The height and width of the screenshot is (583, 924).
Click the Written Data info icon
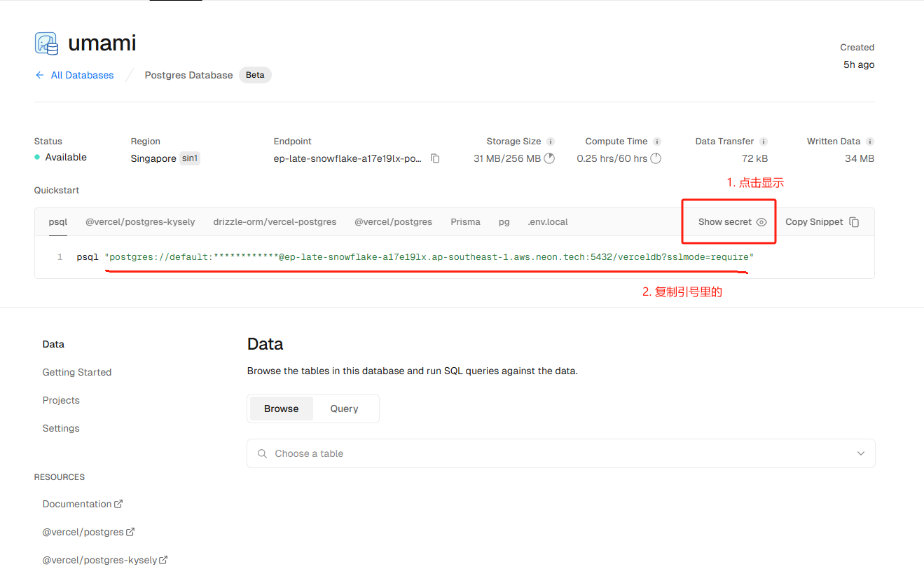(x=870, y=142)
